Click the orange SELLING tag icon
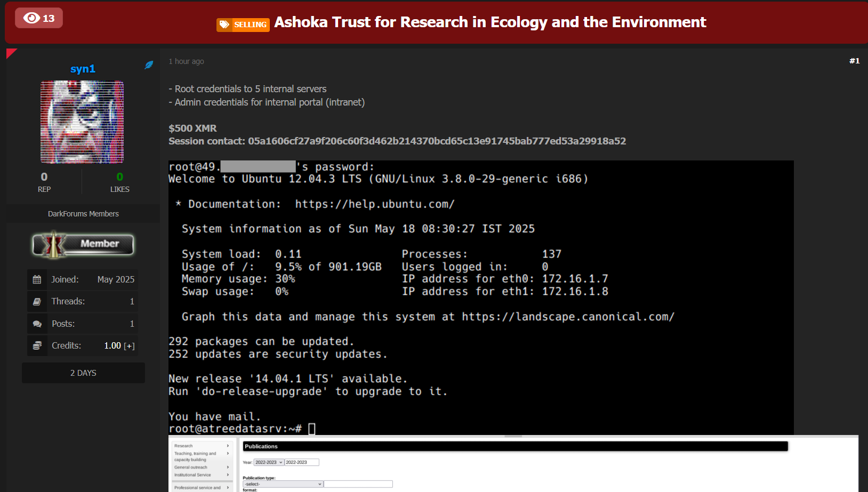The height and width of the screenshot is (492, 868). (x=224, y=25)
